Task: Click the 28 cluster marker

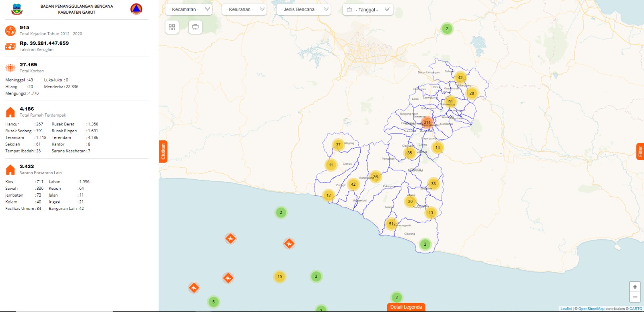Action: click(472, 93)
